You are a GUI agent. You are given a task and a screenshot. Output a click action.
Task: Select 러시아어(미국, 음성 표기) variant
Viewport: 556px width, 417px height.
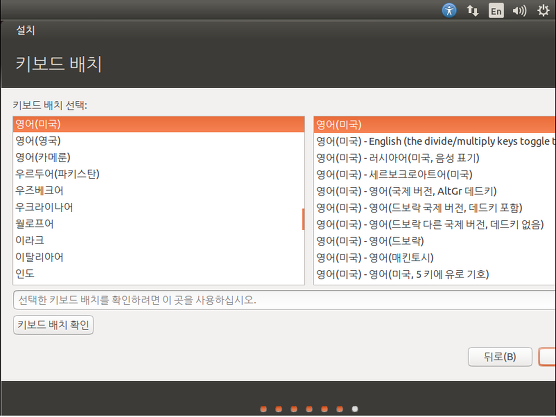[435, 158]
